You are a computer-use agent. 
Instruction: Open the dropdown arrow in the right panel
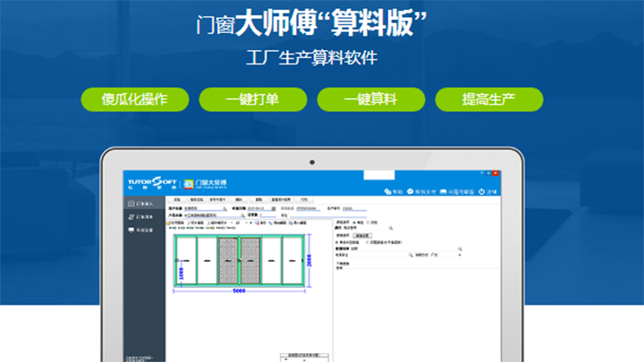coord(460,255)
